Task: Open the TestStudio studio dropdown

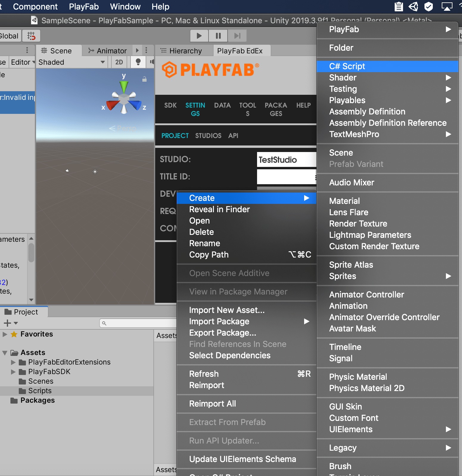Action: tap(286, 159)
